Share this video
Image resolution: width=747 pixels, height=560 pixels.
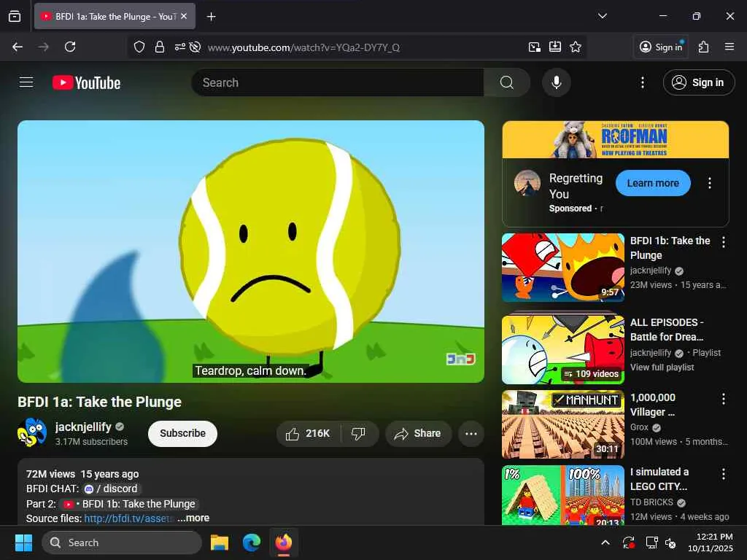(x=418, y=433)
